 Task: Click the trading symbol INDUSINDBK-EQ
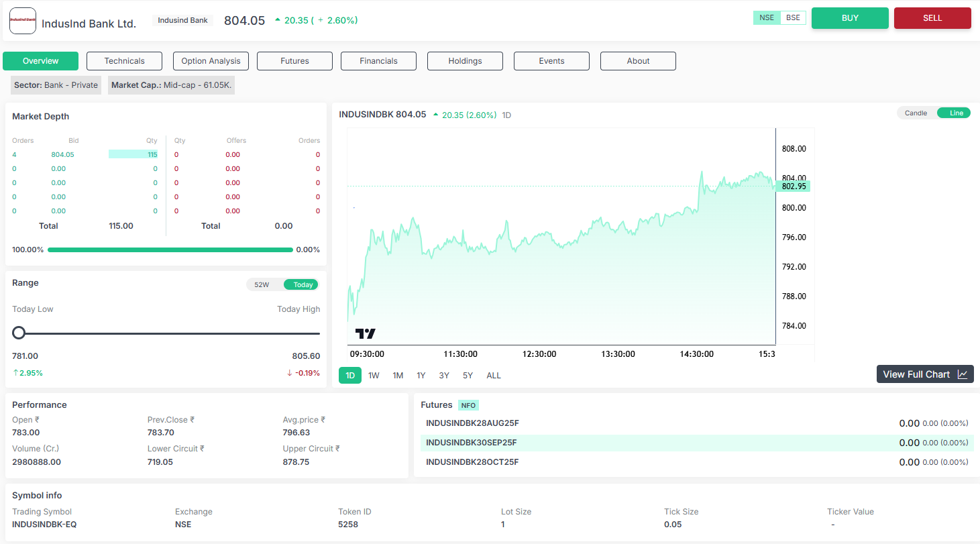tap(44, 525)
